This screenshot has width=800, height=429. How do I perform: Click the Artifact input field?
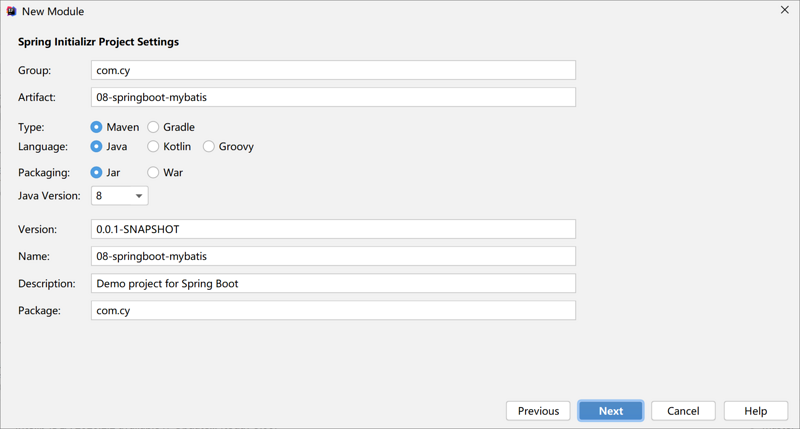pyautogui.click(x=333, y=97)
